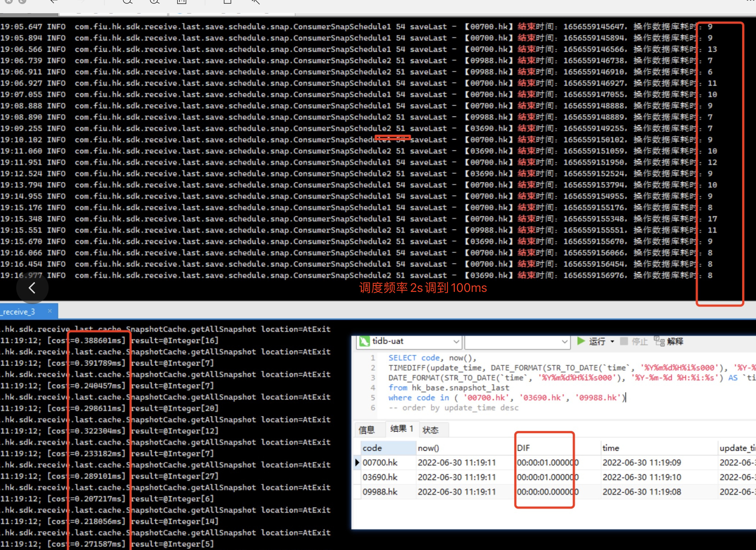Click the cost=0.388601ms terminal line

[x=109, y=341]
